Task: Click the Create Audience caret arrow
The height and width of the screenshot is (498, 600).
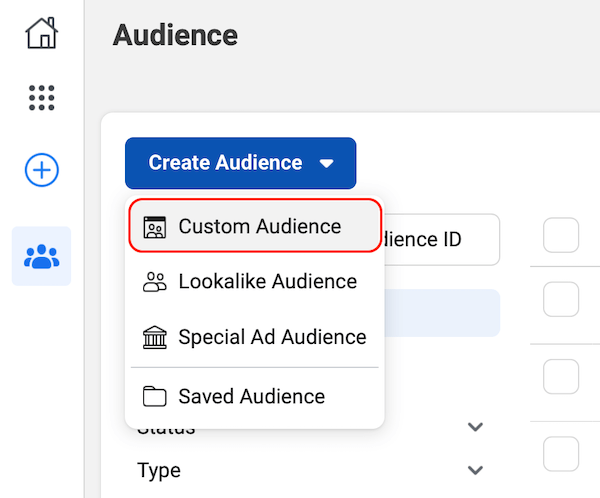Action: coord(326,164)
